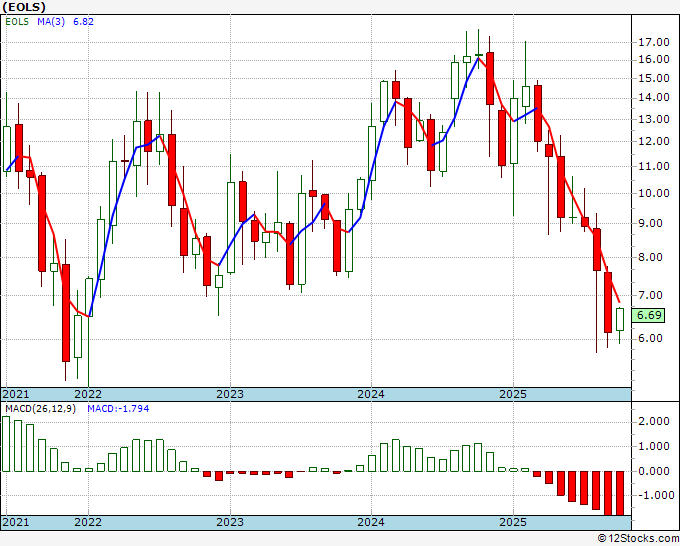Click the EOLS legend label in price chart

point(17,22)
